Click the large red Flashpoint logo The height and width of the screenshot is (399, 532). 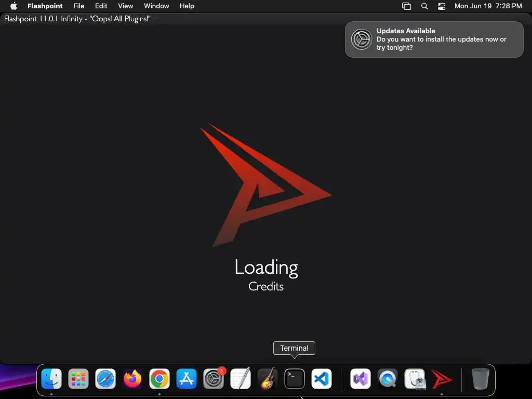(265, 185)
